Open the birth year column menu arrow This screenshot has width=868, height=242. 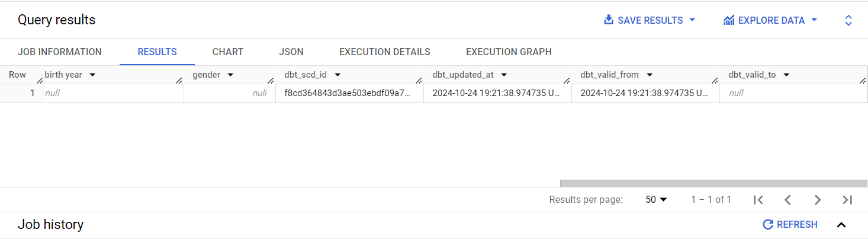coord(92,75)
